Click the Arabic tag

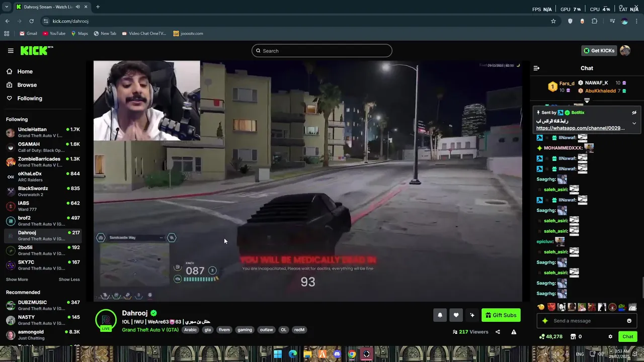190,330
